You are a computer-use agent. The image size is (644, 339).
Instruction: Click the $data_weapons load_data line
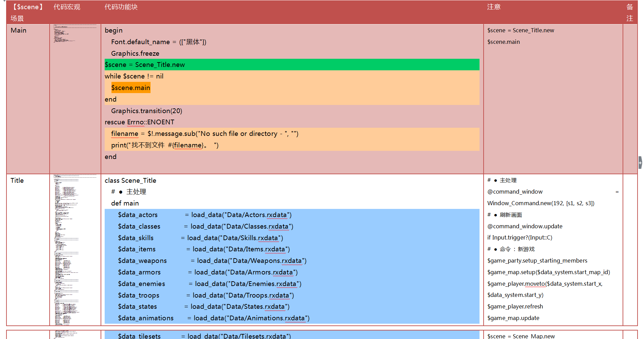[212, 261]
